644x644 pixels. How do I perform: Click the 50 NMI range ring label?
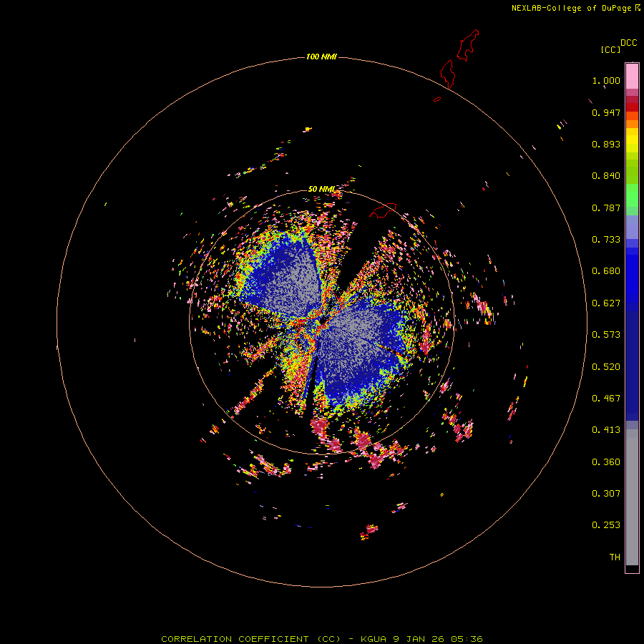click(x=321, y=189)
